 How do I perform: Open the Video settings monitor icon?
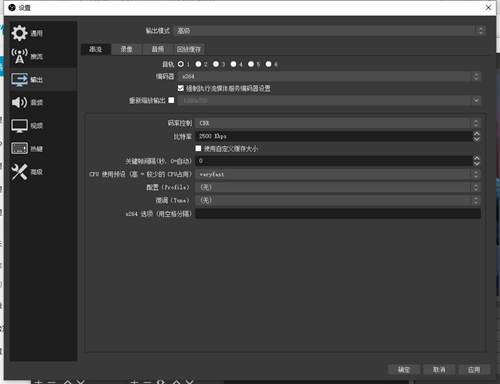click(19, 126)
